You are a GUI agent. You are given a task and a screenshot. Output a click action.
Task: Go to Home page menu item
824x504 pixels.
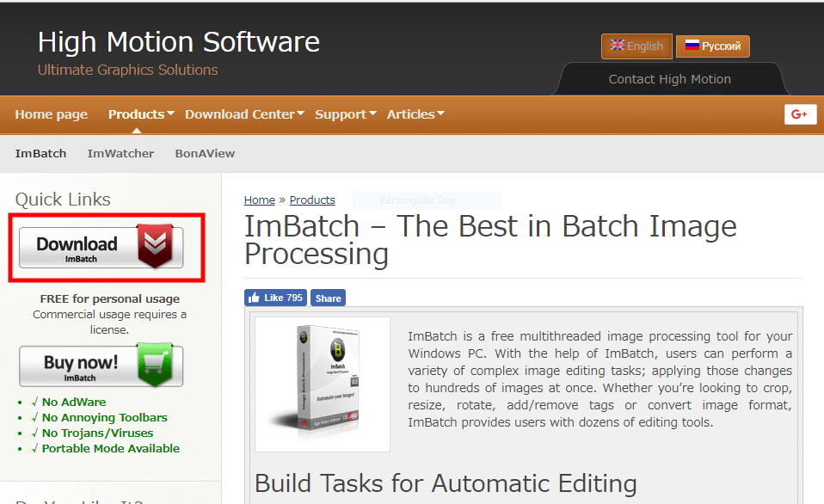click(52, 114)
